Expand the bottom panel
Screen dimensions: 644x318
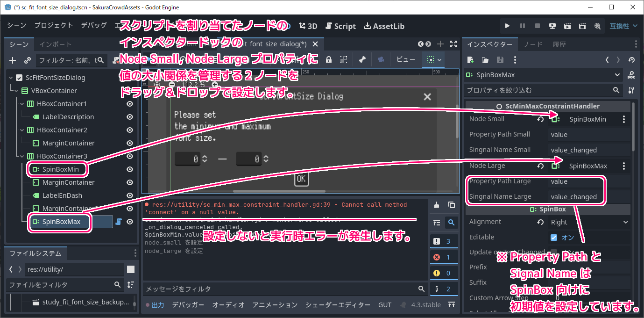[x=451, y=304]
